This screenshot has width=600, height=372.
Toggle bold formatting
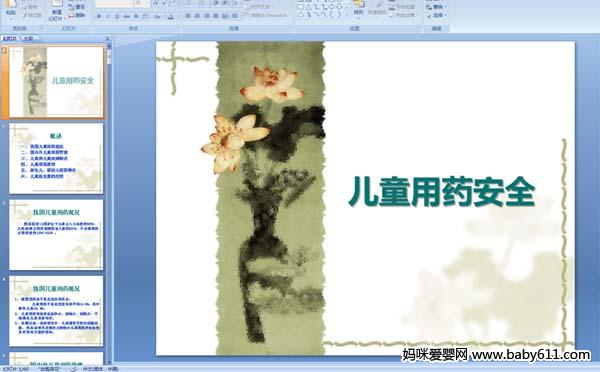pos(99,16)
